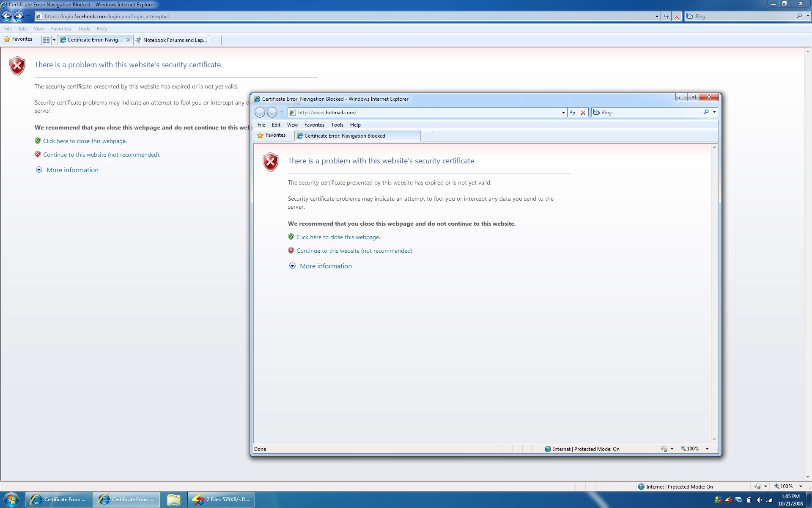Run Bing search in background window
This screenshot has height=508, width=812.
click(799, 16)
